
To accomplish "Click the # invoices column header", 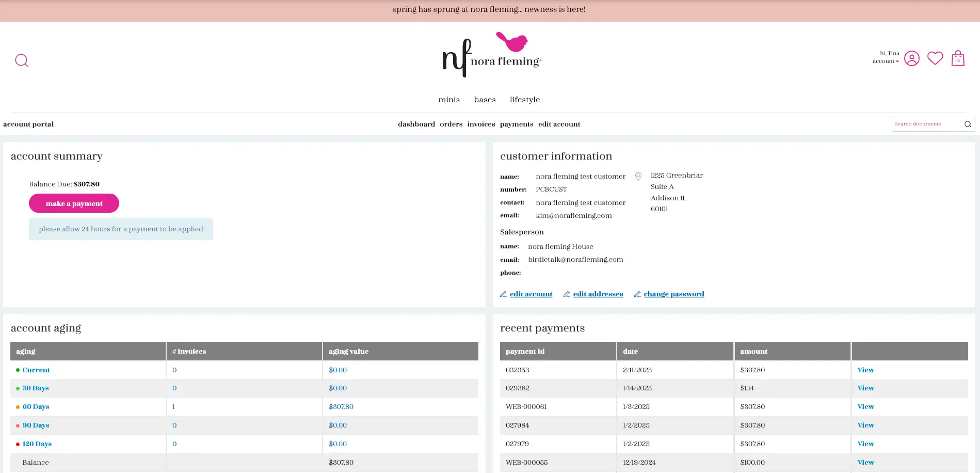I will pyautogui.click(x=244, y=351).
